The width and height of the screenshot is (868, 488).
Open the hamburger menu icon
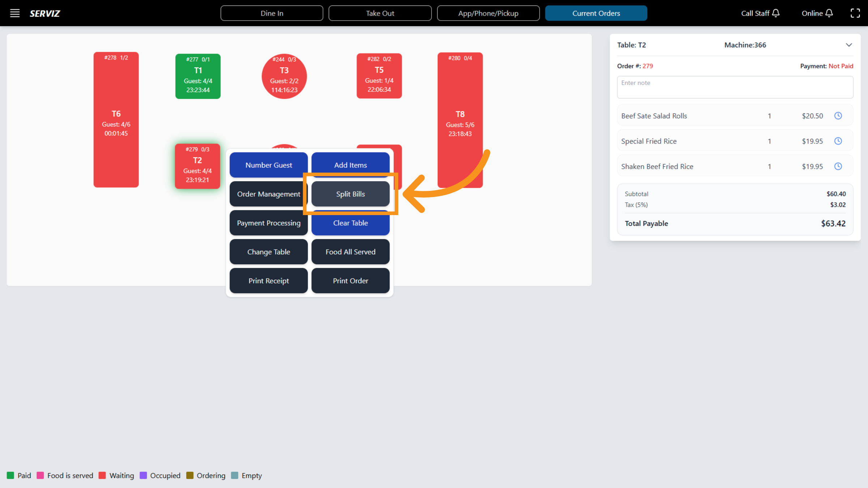coord(14,13)
